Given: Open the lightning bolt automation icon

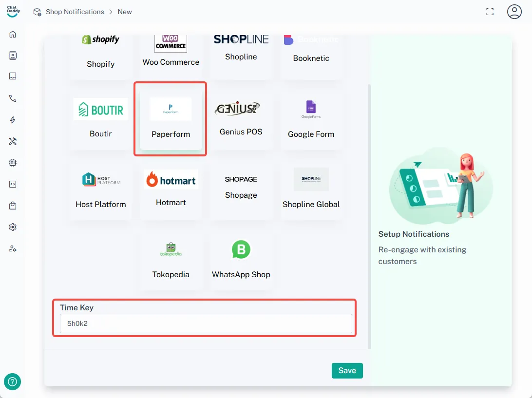Looking at the screenshot, I should click(x=13, y=120).
